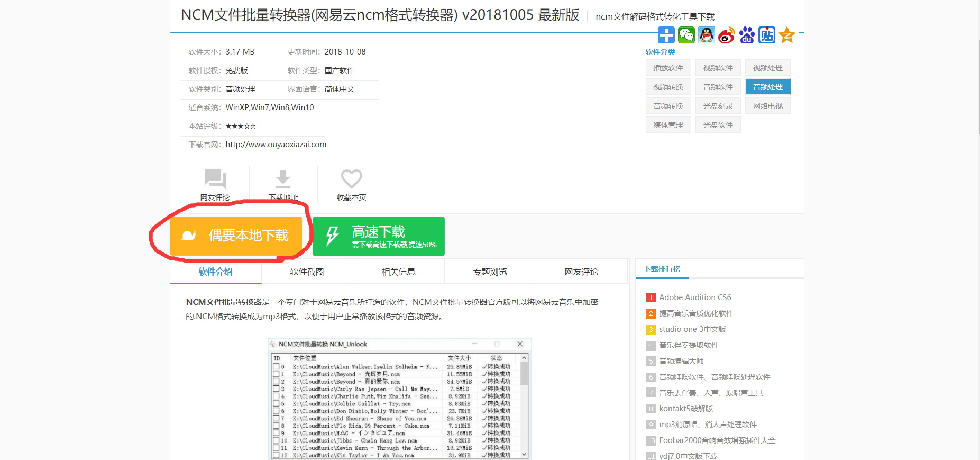
Task: Open Adobe Audition CS6 ranking link
Action: [x=695, y=297]
